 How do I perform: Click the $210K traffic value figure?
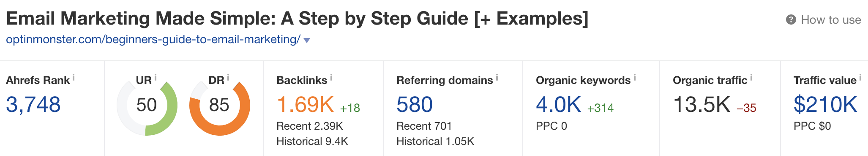(x=825, y=104)
